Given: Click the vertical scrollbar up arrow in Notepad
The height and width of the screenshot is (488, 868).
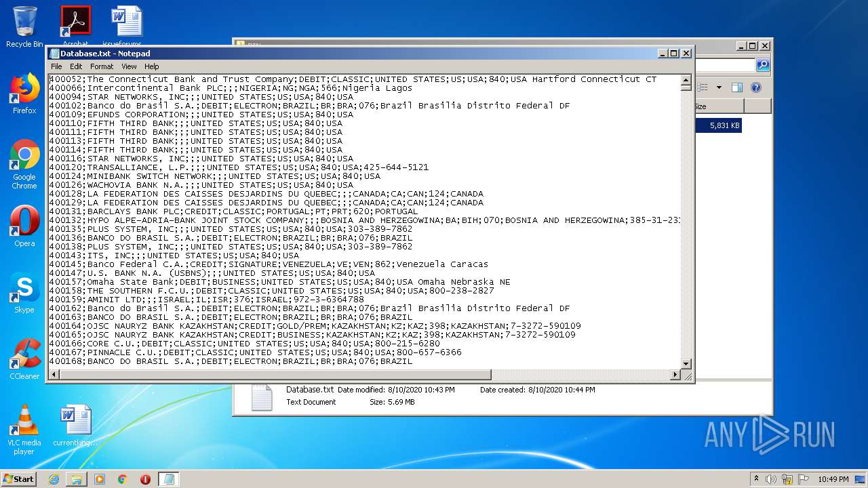Looking at the screenshot, I should [x=686, y=79].
